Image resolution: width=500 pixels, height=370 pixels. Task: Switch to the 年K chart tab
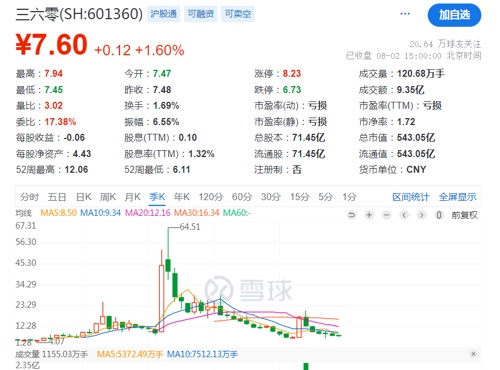[x=182, y=197]
